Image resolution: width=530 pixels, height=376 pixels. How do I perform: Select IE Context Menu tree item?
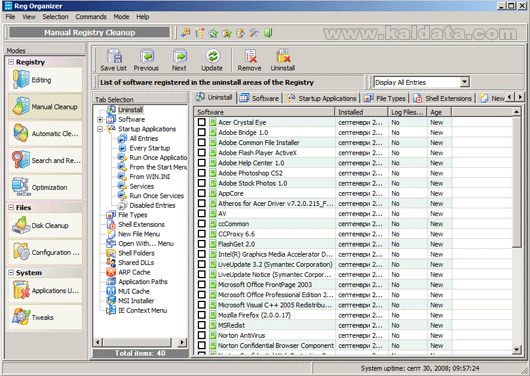[x=142, y=310]
